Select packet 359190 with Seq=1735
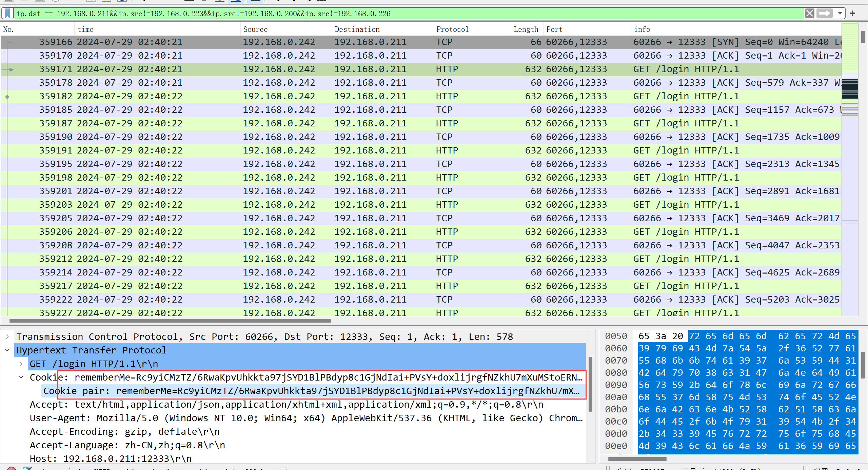The image size is (868, 470). click(x=421, y=137)
